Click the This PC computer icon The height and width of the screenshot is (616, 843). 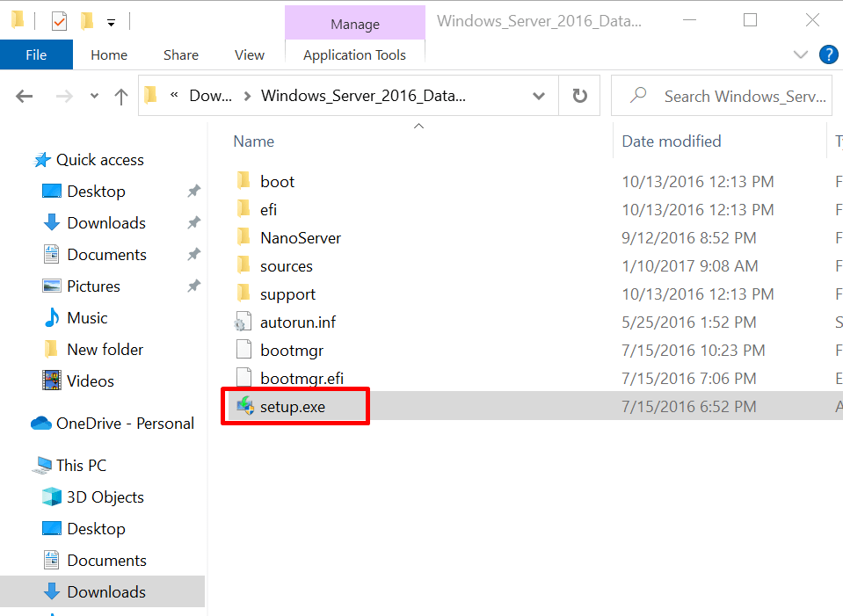coord(42,466)
